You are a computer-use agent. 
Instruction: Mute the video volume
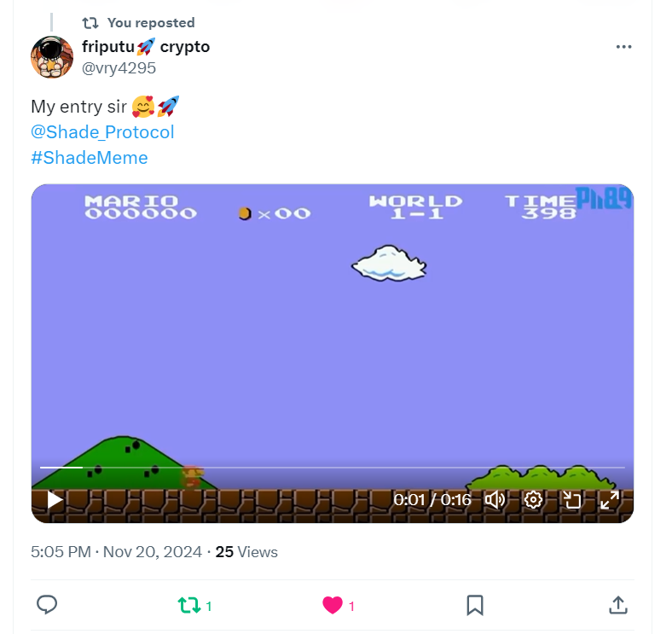495,500
